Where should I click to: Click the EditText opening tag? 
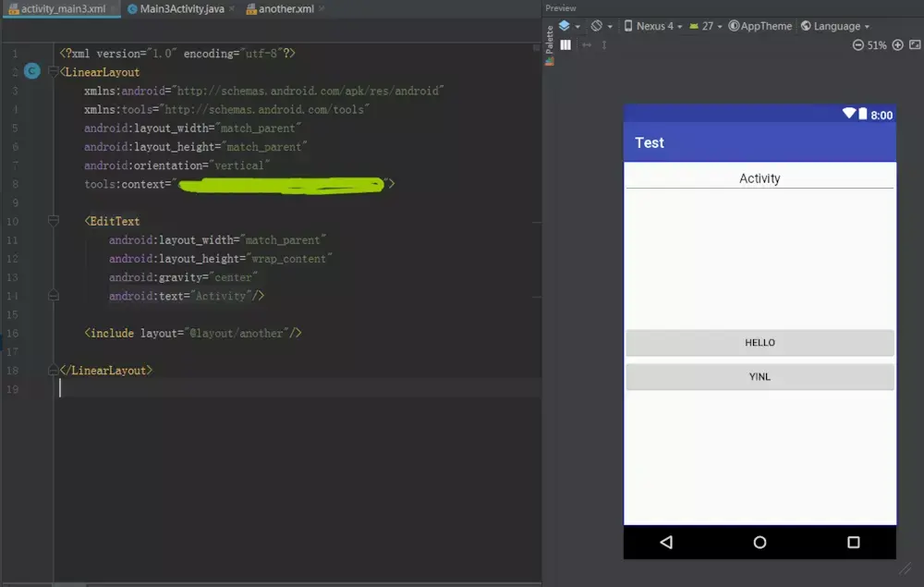click(x=112, y=221)
